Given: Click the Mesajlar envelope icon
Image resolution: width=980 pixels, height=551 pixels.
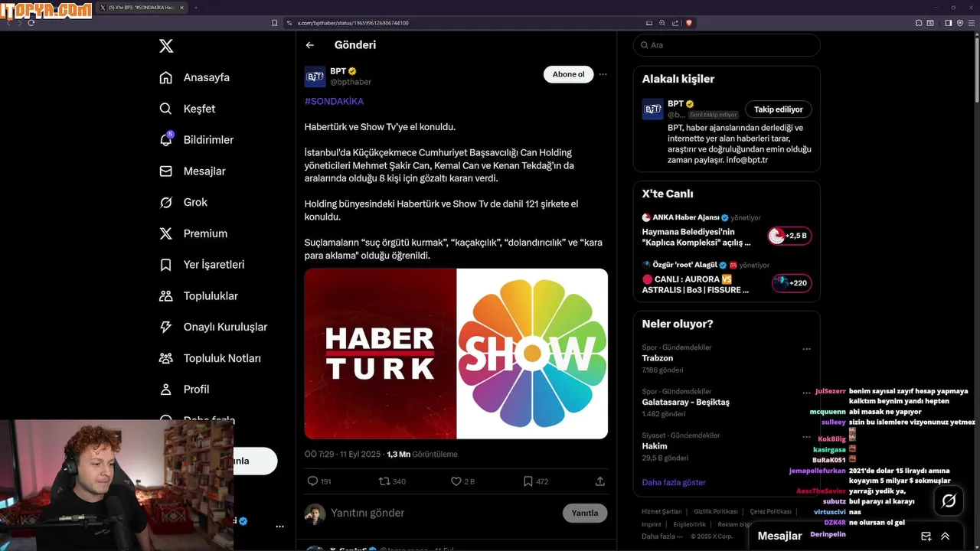Looking at the screenshot, I should point(166,171).
